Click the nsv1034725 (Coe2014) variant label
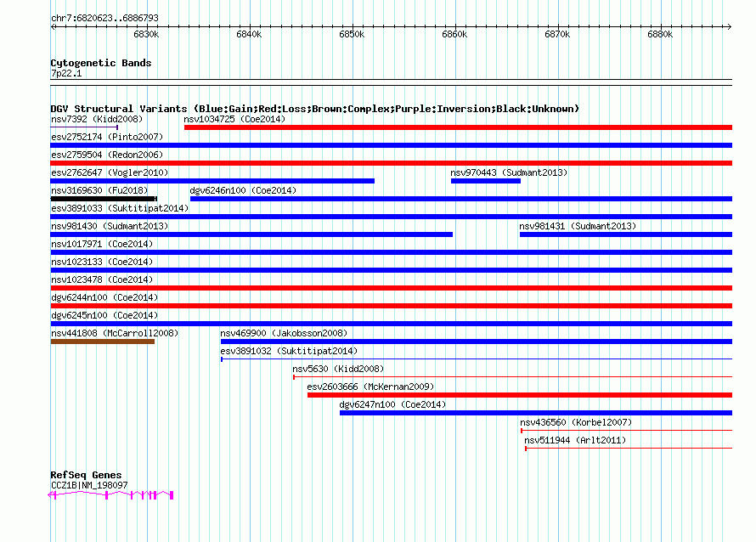Viewport: 756px width, 542px height. [x=234, y=120]
